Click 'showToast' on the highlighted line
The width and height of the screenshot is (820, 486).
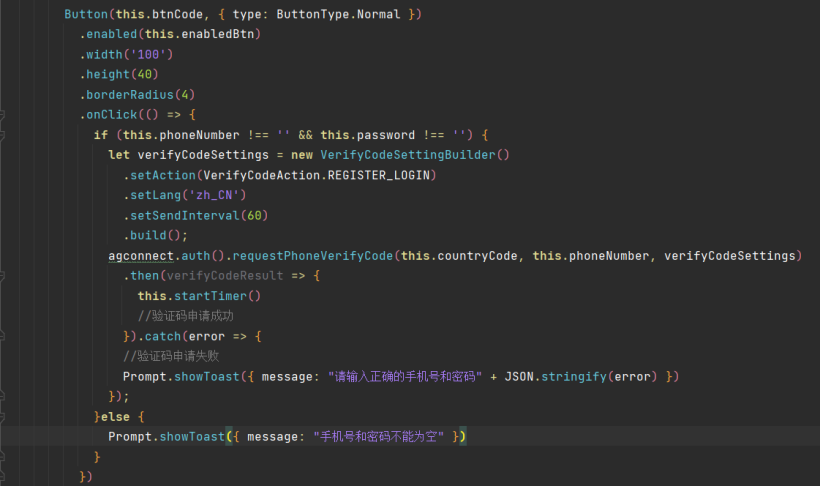pos(192,437)
